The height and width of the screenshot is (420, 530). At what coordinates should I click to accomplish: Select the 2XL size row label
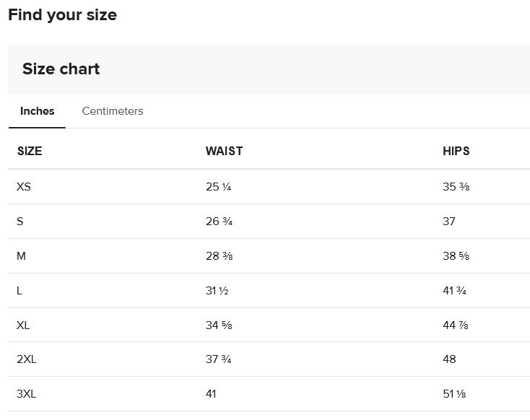[26, 359]
